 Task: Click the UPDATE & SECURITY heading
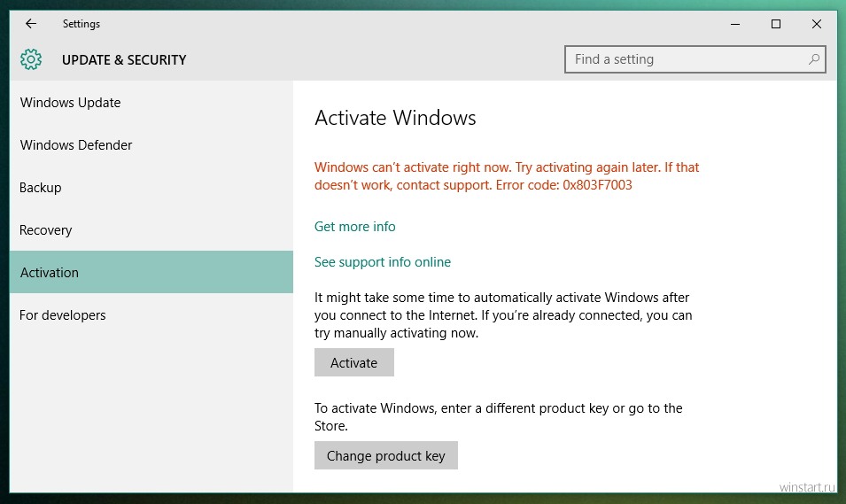click(x=124, y=60)
